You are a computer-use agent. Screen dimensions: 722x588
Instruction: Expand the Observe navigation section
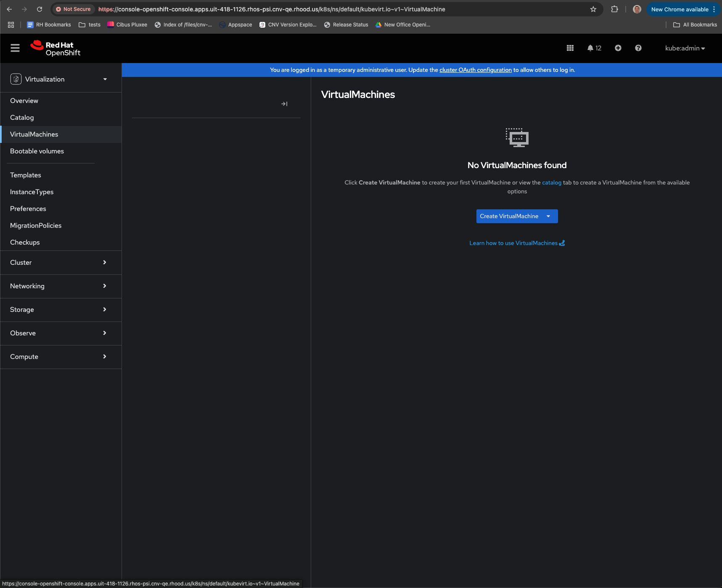[61, 333]
